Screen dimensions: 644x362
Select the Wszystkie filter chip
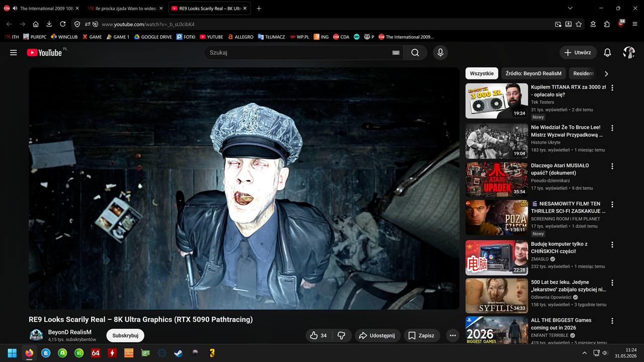pyautogui.click(x=481, y=73)
